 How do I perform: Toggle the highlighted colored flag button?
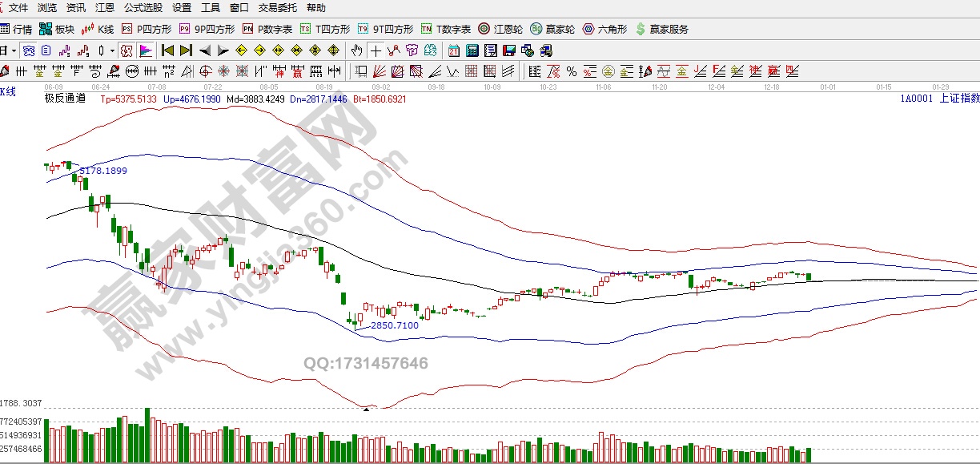pyautogui.click(x=146, y=50)
